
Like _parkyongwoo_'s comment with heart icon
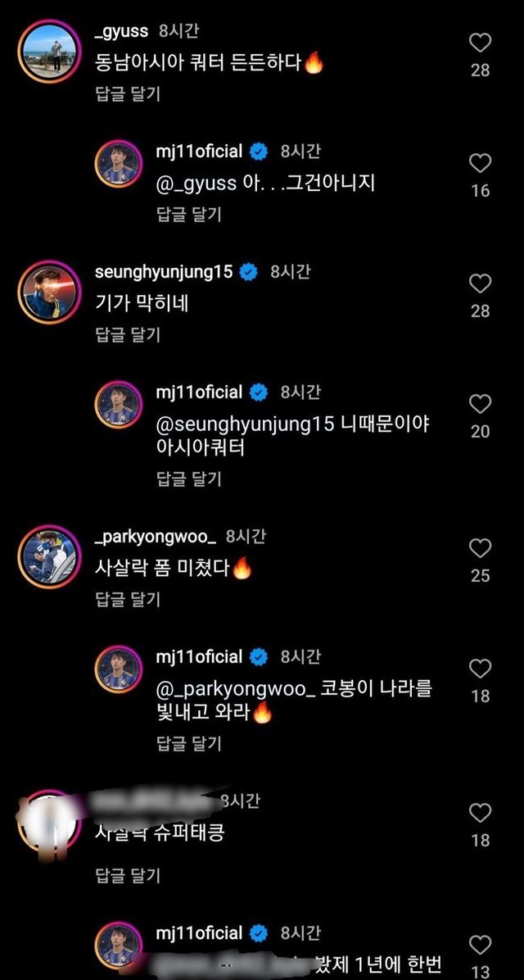(480, 549)
